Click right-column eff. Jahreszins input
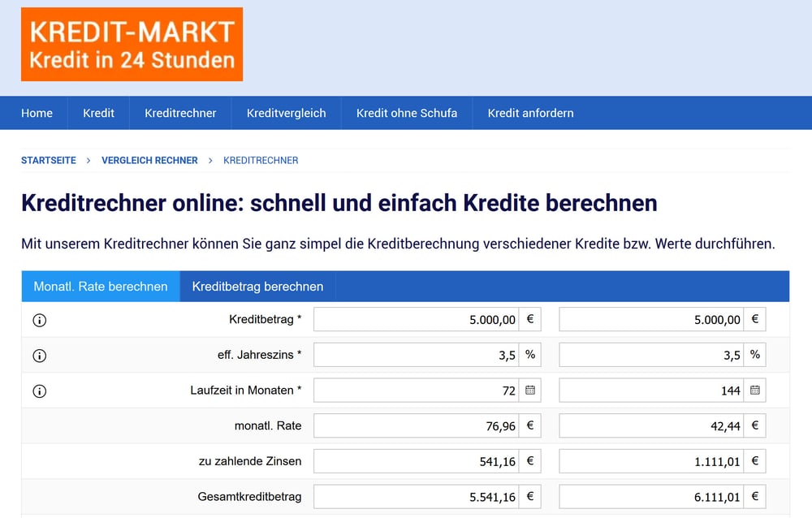This screenshot has width=812, height=518. (651, 355)
